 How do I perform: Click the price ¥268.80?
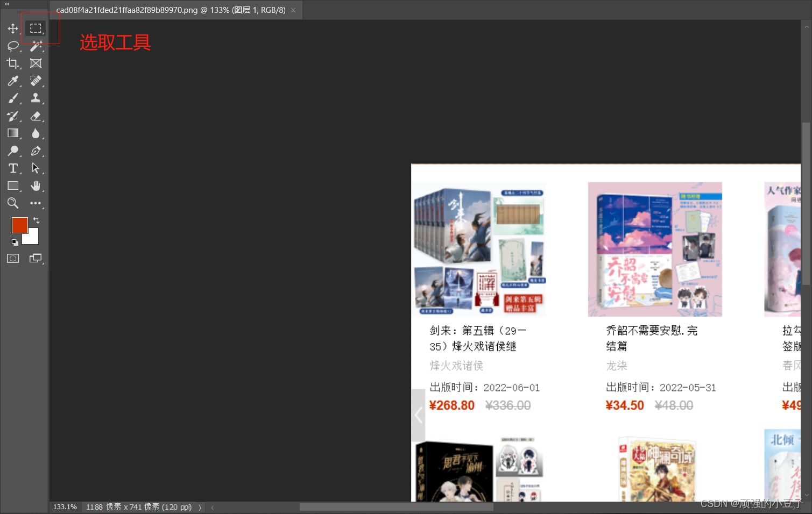452,405
